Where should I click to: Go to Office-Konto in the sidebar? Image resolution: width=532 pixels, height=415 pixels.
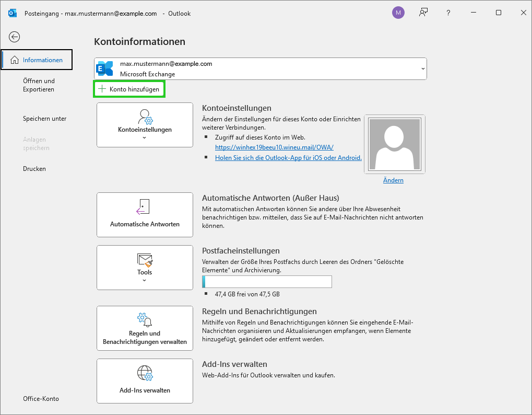(41, 399)
